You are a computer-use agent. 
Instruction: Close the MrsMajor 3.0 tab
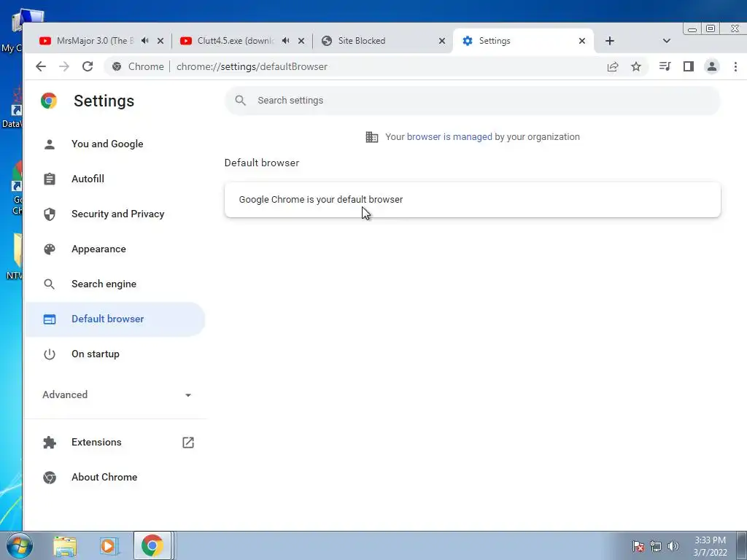pos(160,41)
